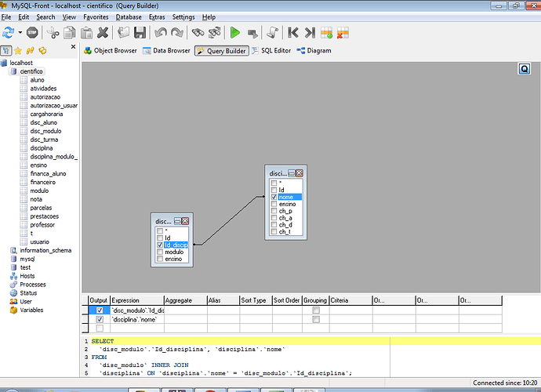Click the Replace binoculars icon
The height and width of the screenshot is (392, 541).
[215, 33]
